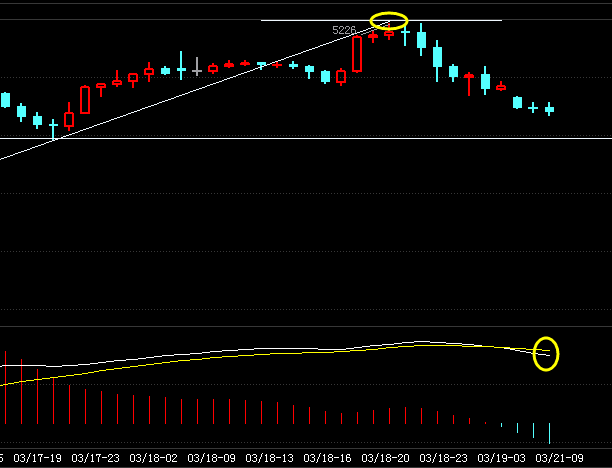The height and width of the screenshot is (468, 612).
Task: Select the 03/18-09 time axis label
Action: click(212, 457)
